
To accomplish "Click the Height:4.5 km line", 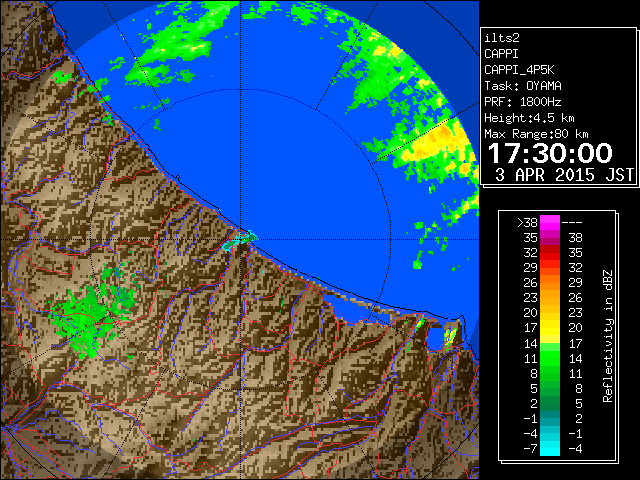I will pos(529,118).
